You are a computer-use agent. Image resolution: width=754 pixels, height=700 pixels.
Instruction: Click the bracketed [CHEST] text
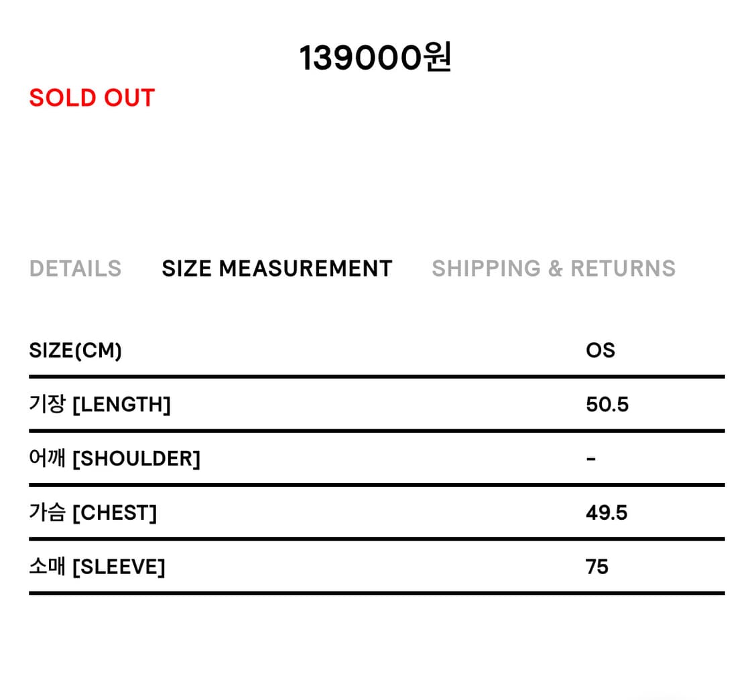tap(114, 513)
